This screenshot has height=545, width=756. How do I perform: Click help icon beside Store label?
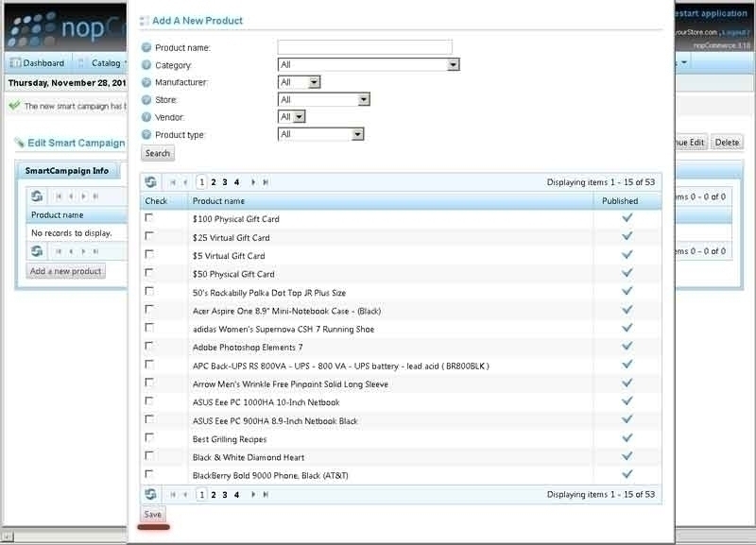click(x=146, y=100)
